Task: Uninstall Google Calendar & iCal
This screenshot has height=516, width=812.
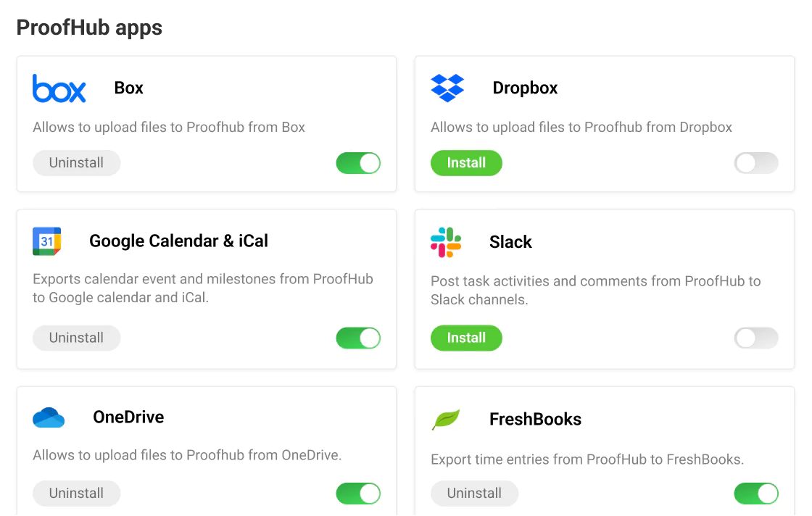Action: (76, 338)
